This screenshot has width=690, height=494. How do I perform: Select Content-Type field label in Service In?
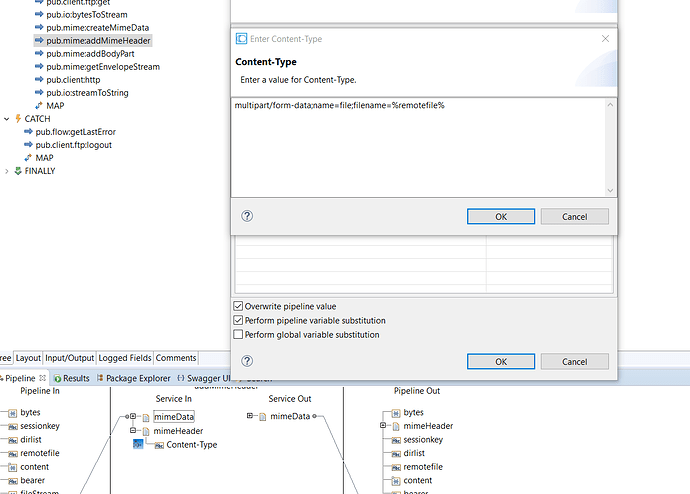click(x=192, y=445)
